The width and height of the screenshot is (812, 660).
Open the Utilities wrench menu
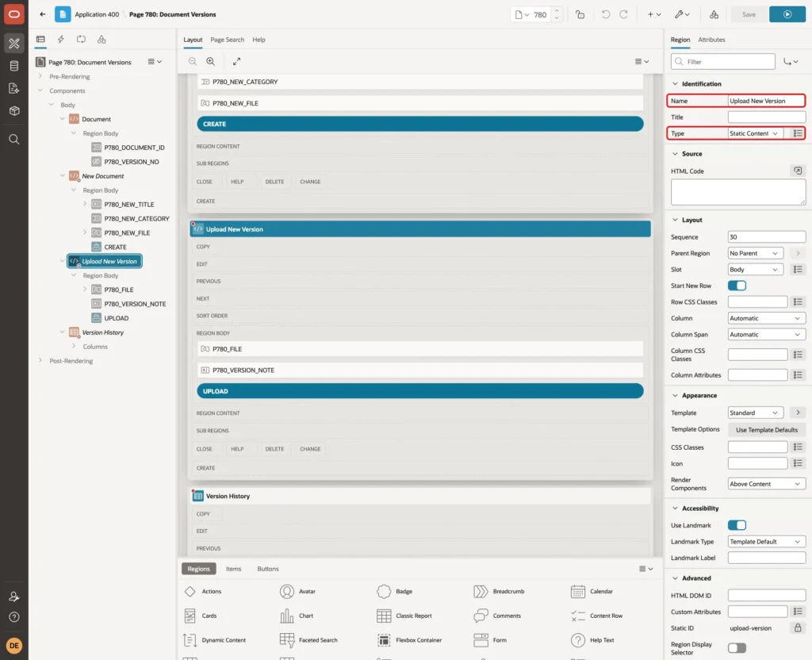682,14
